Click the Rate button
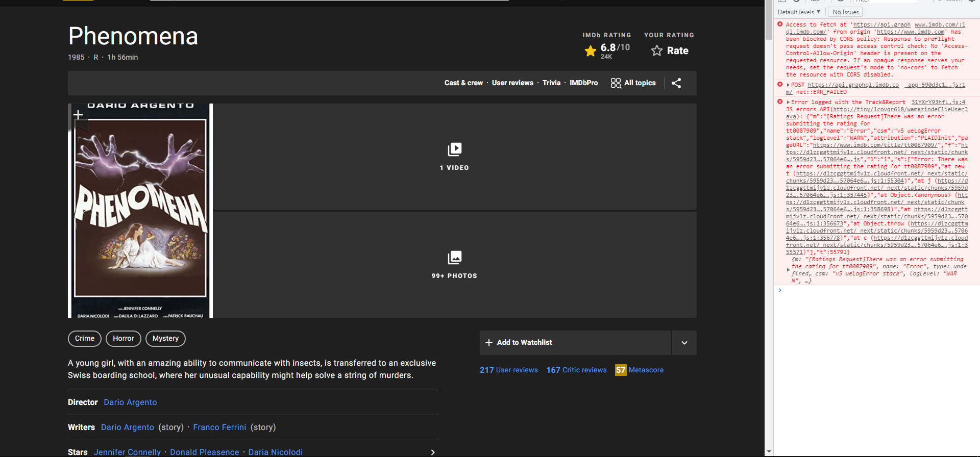Viewport: 980px width, 457px height. pos(670,50)
